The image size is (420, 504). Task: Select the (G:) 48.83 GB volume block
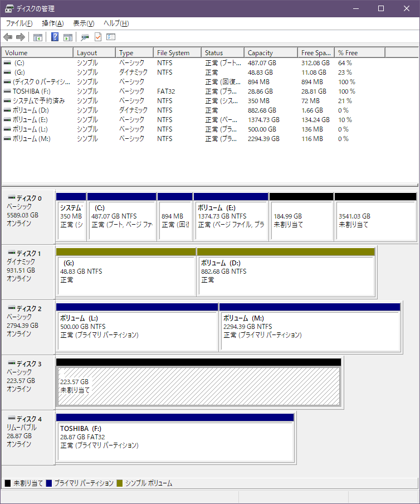click(x=126, y=272)
